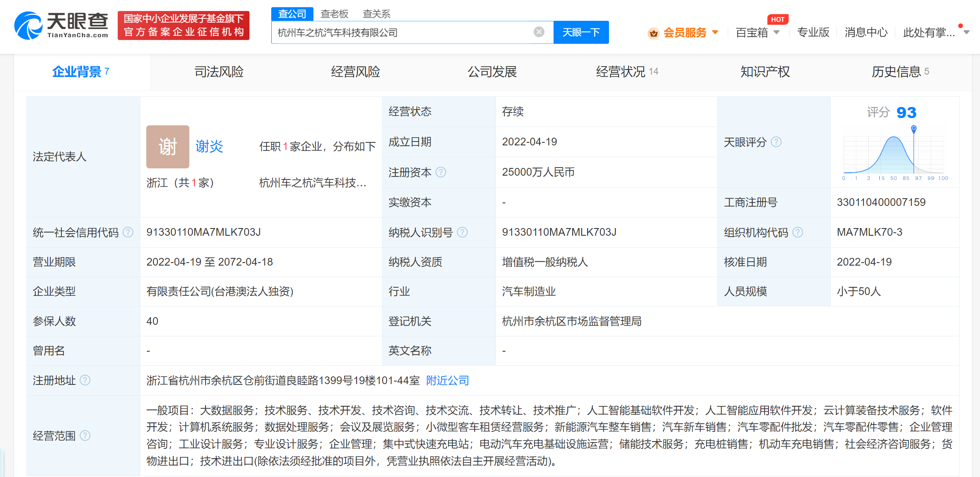The image size is (980, 477).
Task: Click the score number 93
Action: pyautogui.click(x=906, y=113)
